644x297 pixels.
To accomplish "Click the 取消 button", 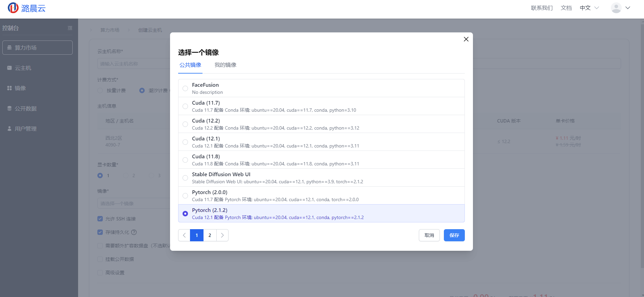I will 429,235.
